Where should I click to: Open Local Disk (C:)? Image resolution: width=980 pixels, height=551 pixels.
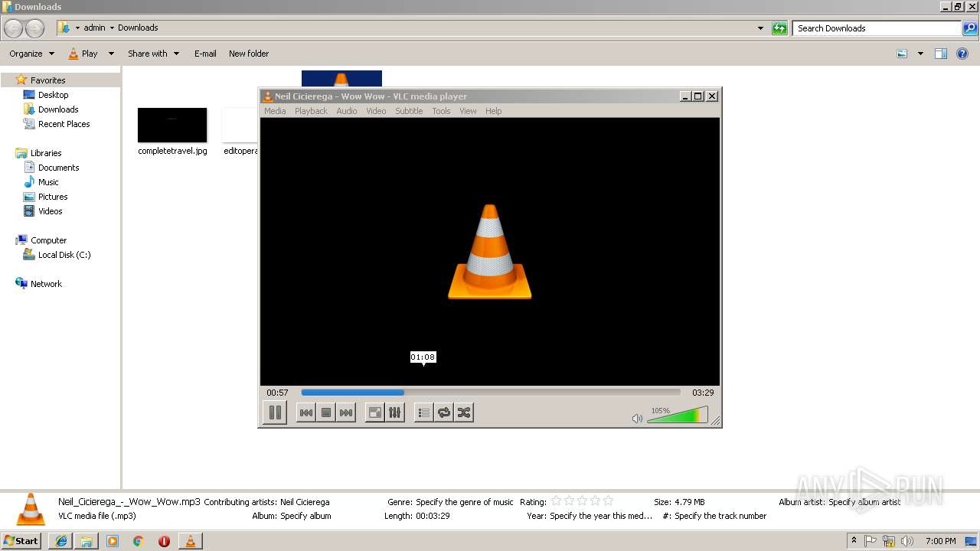(64, 255)
